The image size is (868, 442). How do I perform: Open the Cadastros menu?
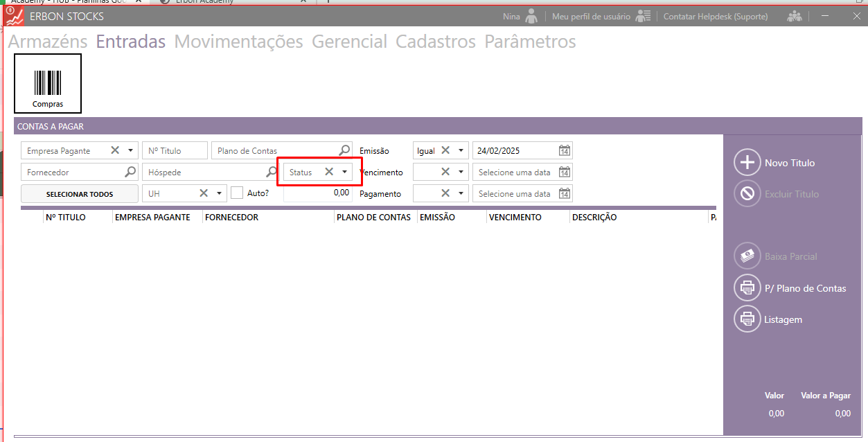point(435,42)
